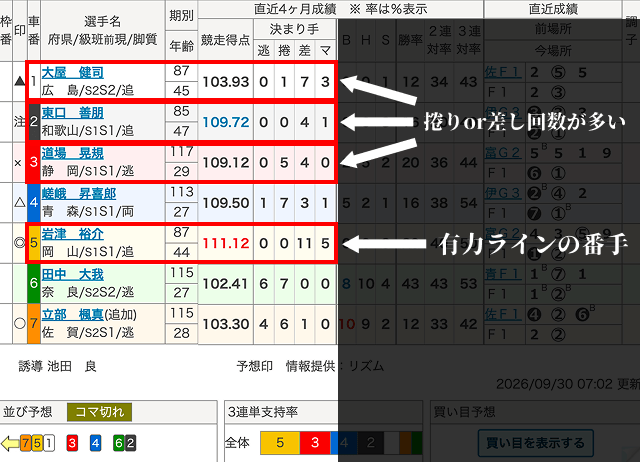Click score value 103.30
The height and width of the screenshot is (462, 640).
coord(226,324)
